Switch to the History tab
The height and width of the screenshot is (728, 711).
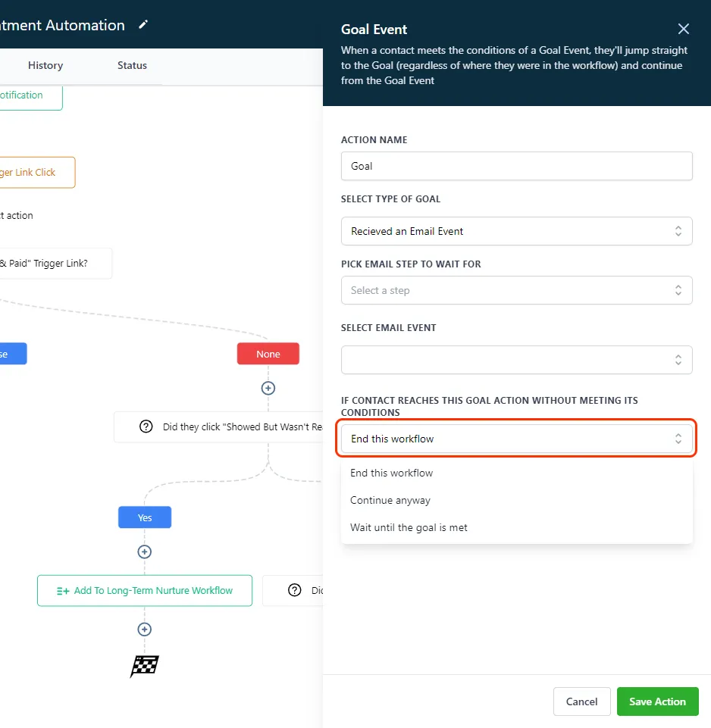45,66
